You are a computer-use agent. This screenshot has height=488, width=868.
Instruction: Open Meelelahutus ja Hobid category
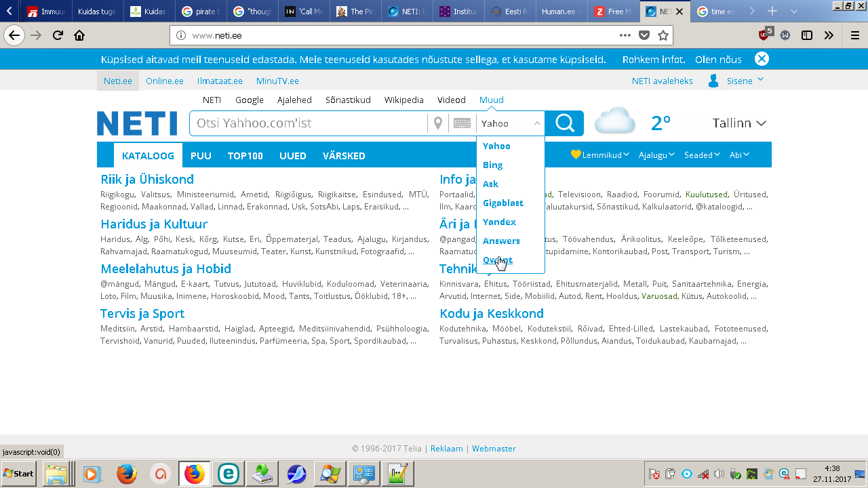[x=165, y=269]
